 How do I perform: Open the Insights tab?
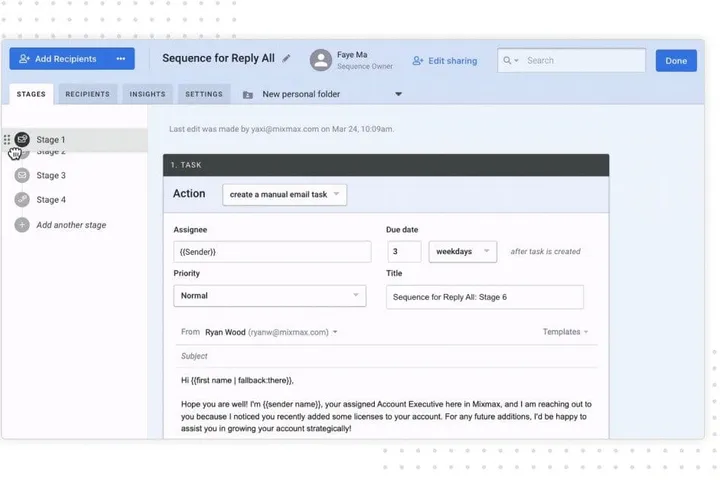tap(147, 94)
